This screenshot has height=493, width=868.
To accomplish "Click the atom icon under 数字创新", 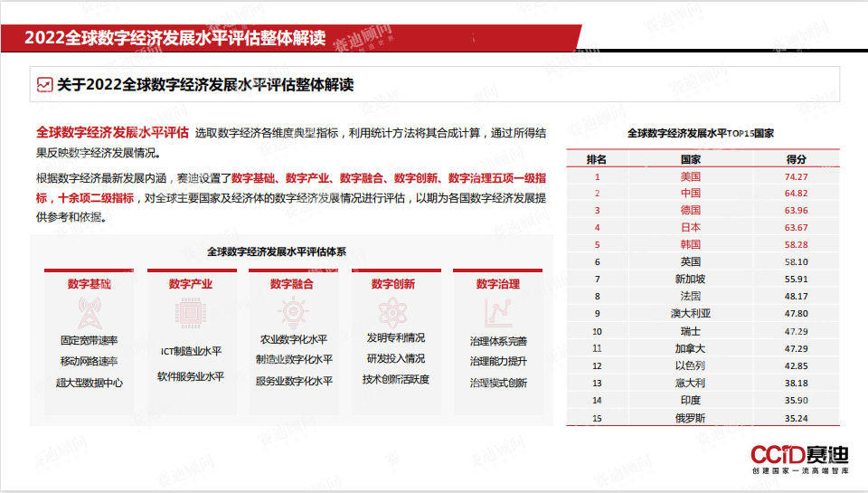I will coord(392,313).
